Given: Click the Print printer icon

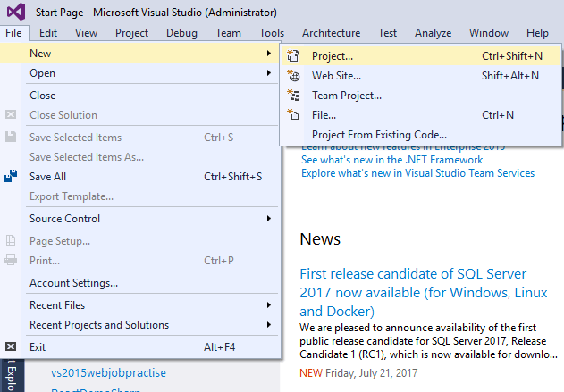Looking at the screenshot, I should point(11,260).
